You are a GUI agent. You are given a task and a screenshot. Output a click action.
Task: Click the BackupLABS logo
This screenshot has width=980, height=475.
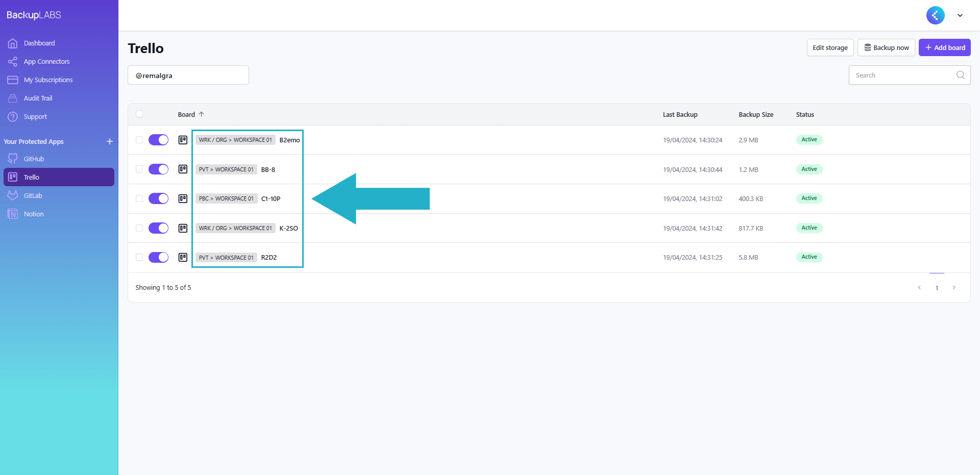click(34, 15)
